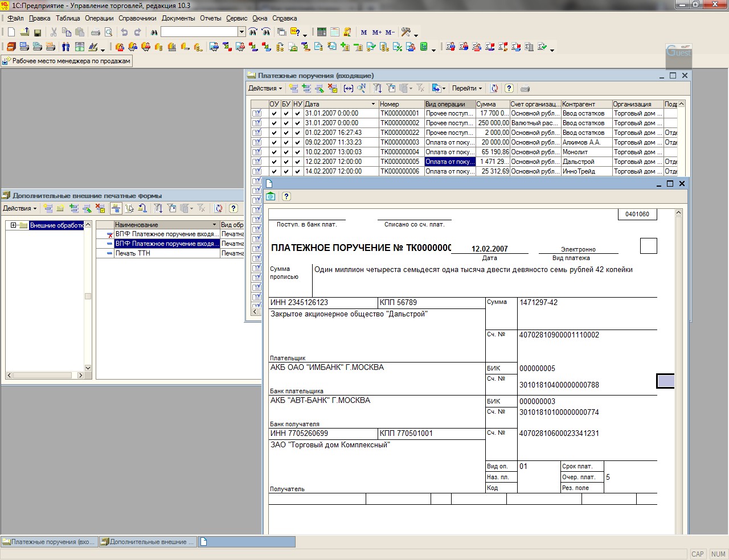Click Вид операции column header
The height and width of the screenshot is (560, 729).
coord(450,104)
